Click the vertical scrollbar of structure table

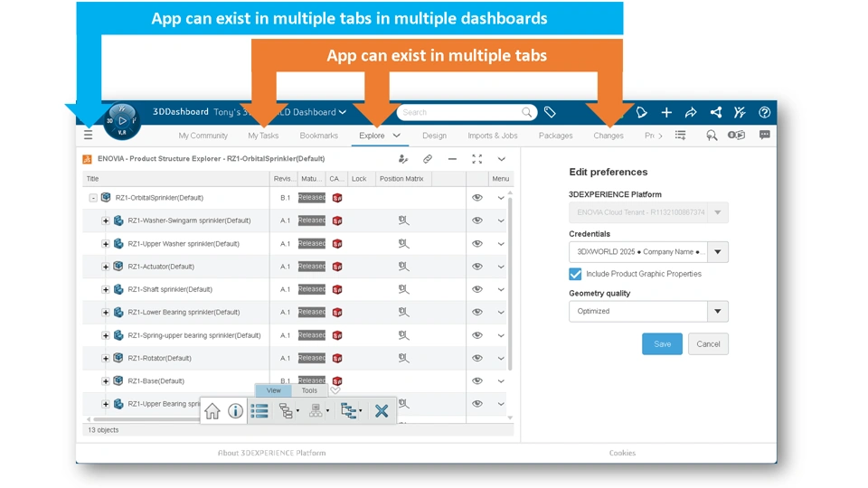click(510, 282)
